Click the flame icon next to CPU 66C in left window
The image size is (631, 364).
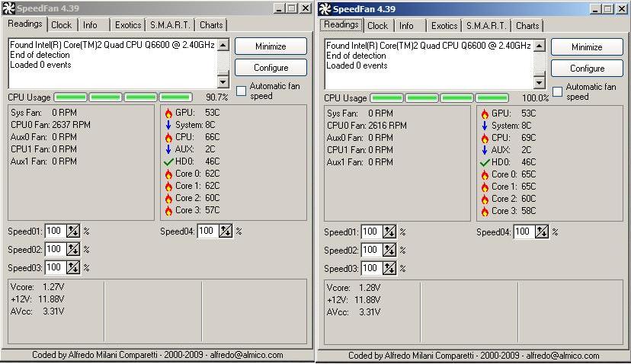(168, 138)
